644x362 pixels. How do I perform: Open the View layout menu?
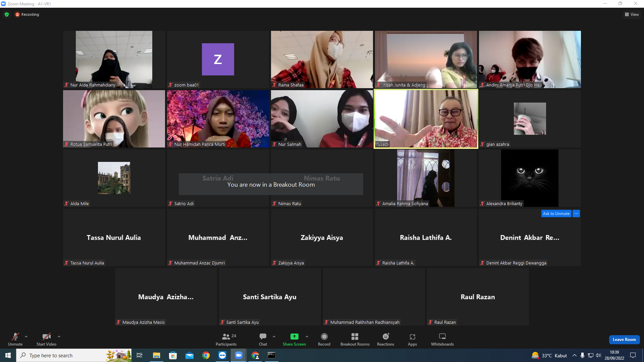click(632, 14)
